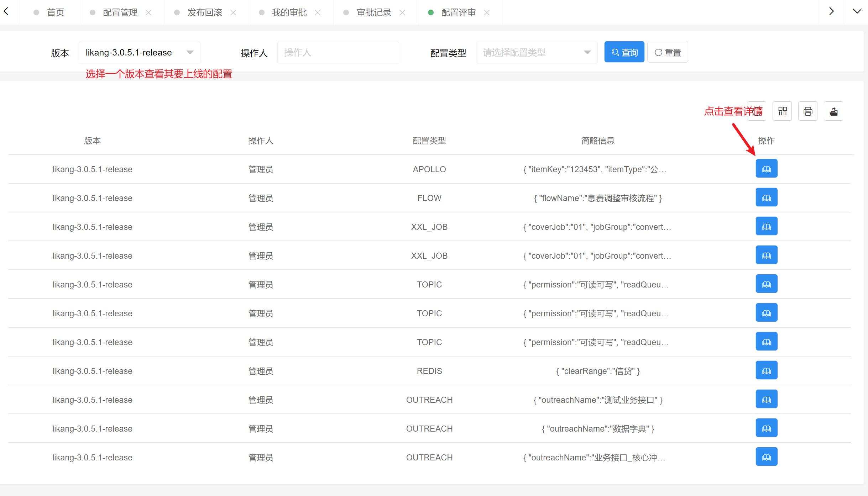
Task: Click the flowName 息费调整审核流程 summary cell
Action: (x=598, y=198)
